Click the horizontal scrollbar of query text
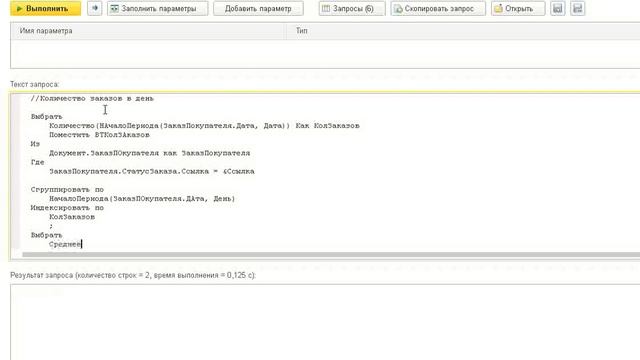The width and height of the screenshot is (640, 360). pos(331,255)
